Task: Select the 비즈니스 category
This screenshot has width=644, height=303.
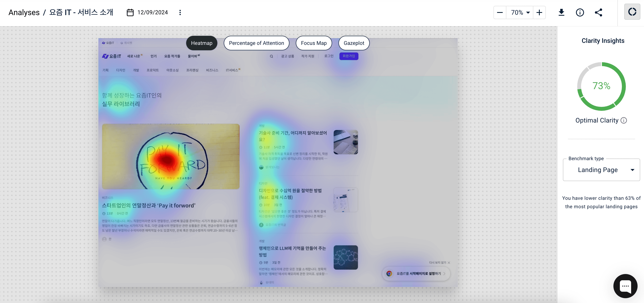Action: pyautogui.click(x=212, y=70)
